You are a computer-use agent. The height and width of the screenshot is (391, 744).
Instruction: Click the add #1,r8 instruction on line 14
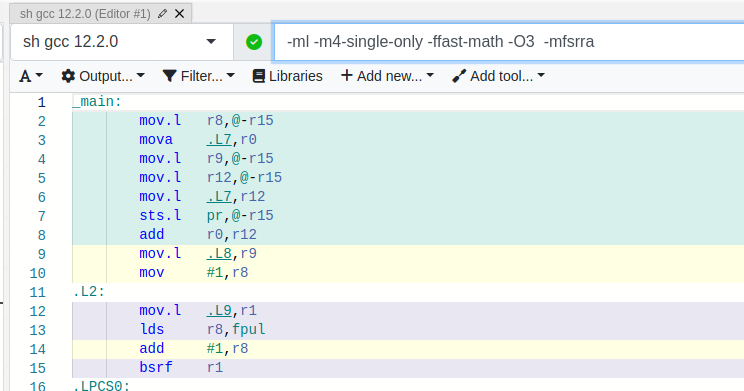pyautogui.click(x=194, y=348)
